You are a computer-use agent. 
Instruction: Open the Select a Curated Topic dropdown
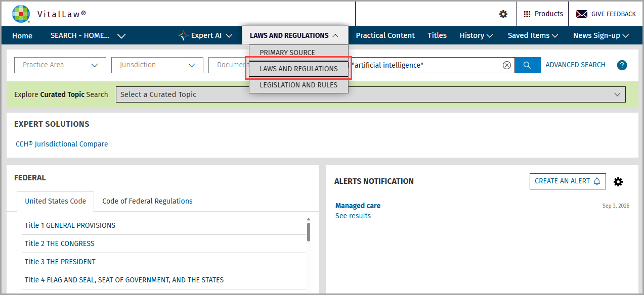click(x=370, y=94)
